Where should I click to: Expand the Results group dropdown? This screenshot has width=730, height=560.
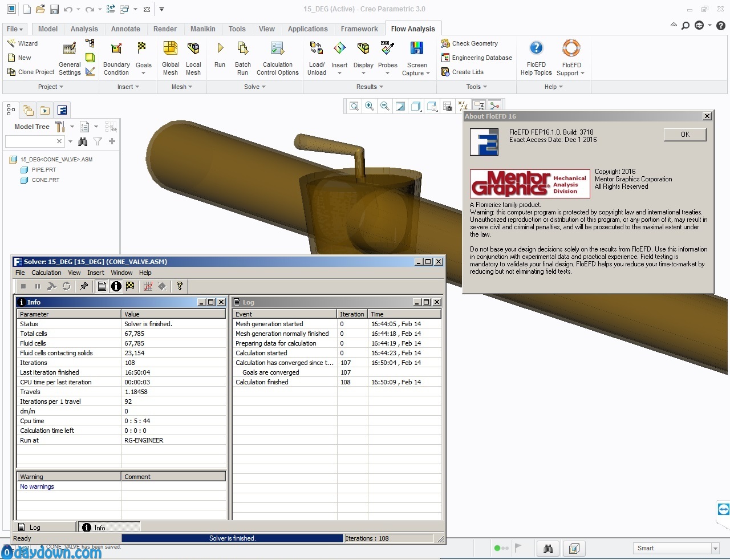370,87
